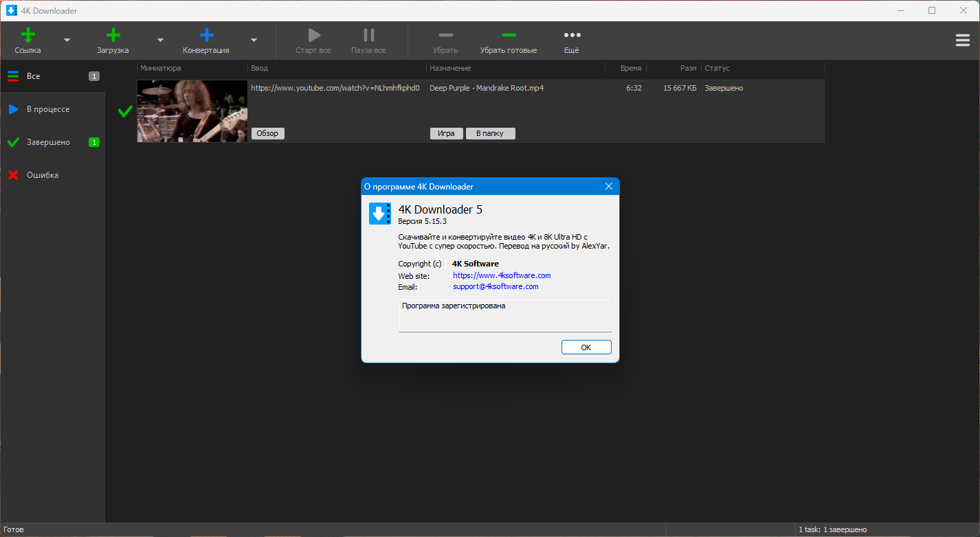The image size is (980, 537).
Task: Open the Deep Purple video folder via В папку
Action: click(490, 133)
